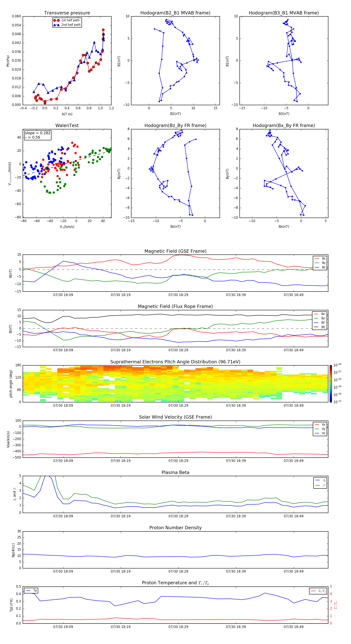Viewport: 351px width, 644px height.
Task: Click the 'Hodogram(Bz_By FR frame)' title
Action: 175,125
